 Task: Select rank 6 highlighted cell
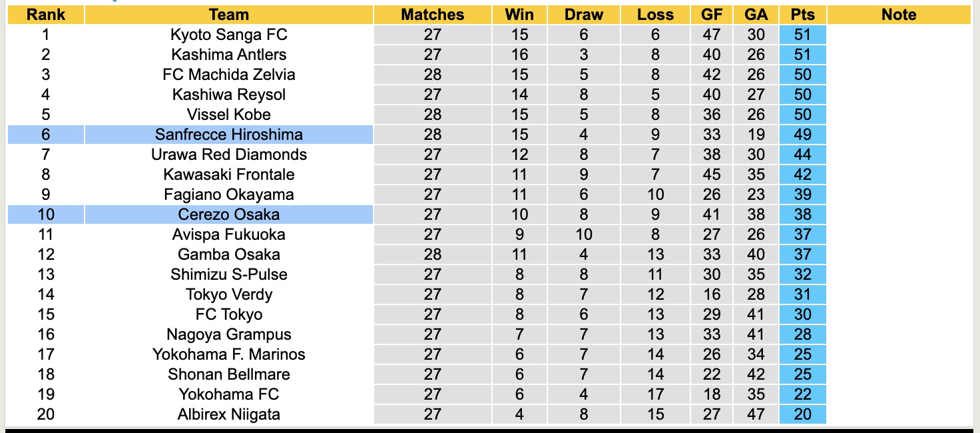[46, 135]
